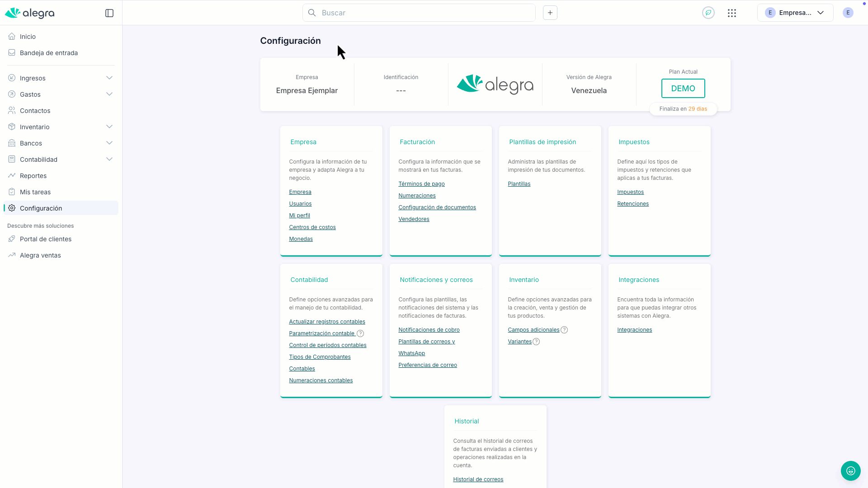The height and width of the screenshot is (488, 868).
Task: Open the green leaf assistant icon in top bar
Action: pyautogui.click(x=708, y=13)
